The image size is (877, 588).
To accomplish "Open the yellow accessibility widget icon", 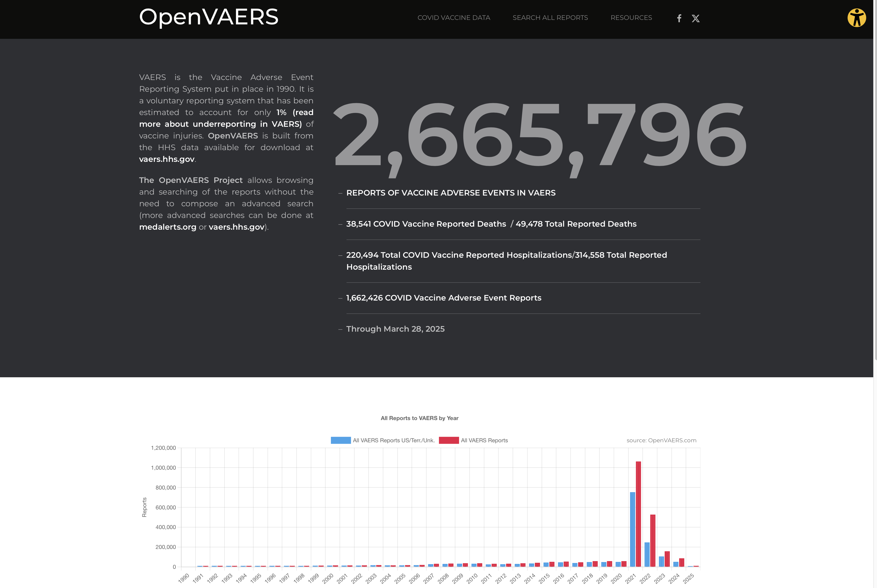I will tap(856, 18).
